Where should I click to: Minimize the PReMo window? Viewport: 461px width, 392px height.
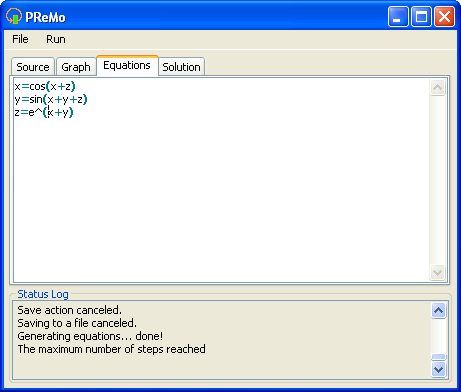[x=398, y=16]
